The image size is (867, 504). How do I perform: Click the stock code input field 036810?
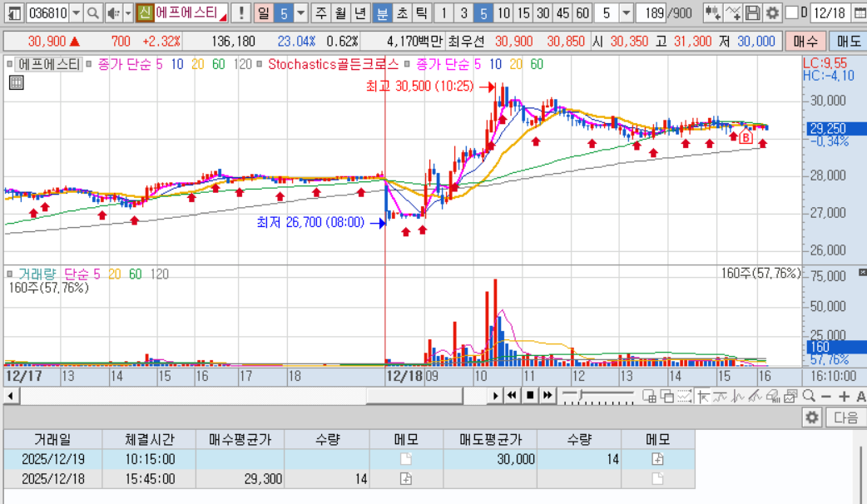click(48, 12)
